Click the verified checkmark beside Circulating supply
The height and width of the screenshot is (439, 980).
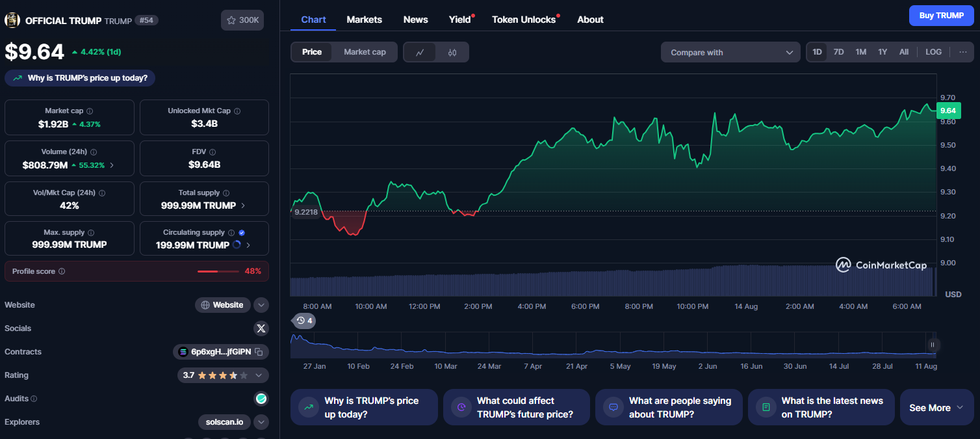[242, 233]
